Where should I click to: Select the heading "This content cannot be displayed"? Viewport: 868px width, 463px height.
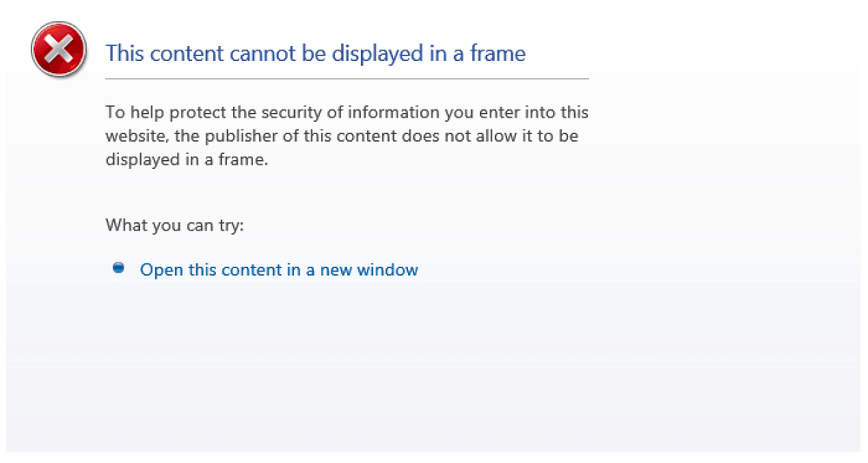(x=315, y=54)
